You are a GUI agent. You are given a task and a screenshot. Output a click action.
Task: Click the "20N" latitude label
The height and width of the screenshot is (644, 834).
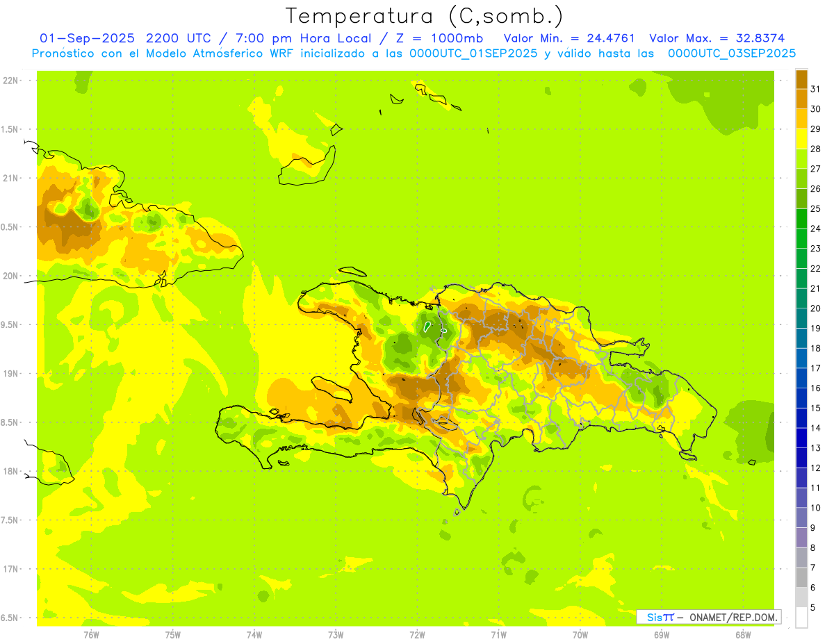[12, 276]
